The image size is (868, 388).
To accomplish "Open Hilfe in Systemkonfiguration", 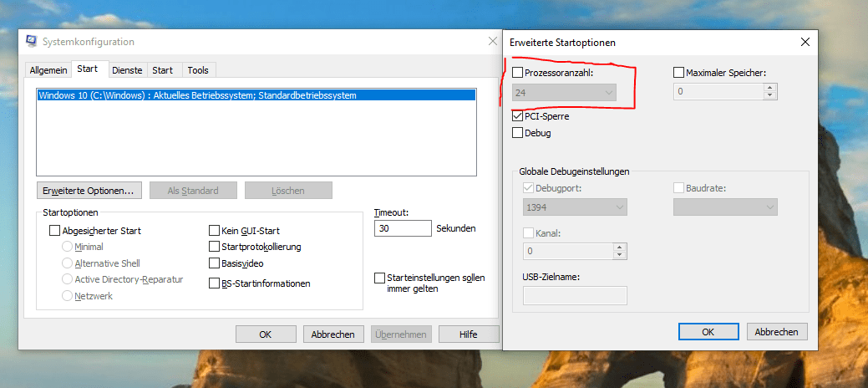I will [x=469, y=334].
